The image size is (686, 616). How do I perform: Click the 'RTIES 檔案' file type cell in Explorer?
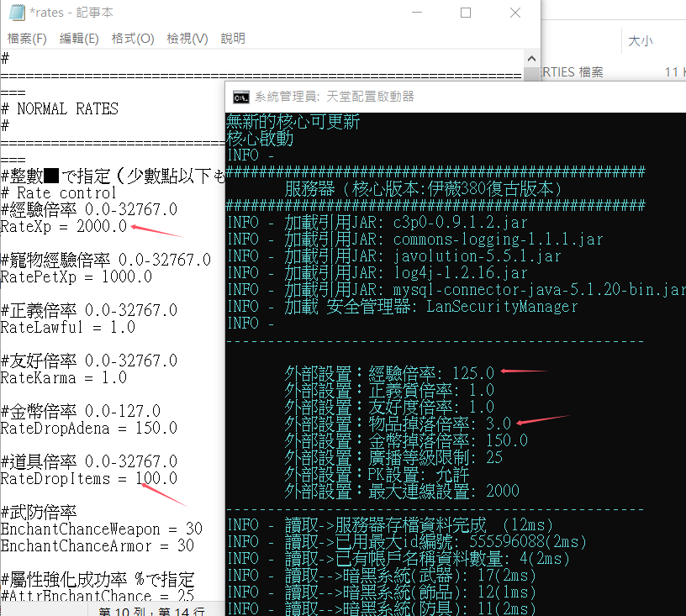point(573,72)
